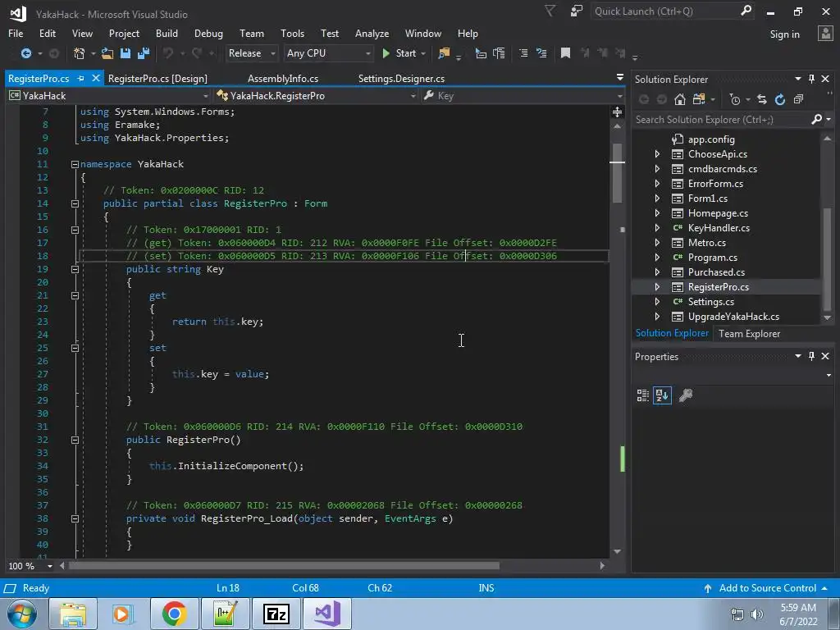Click the Solution Explorer search magnifier icon
This screenshot has height=630, width=840.
point(816,119)
